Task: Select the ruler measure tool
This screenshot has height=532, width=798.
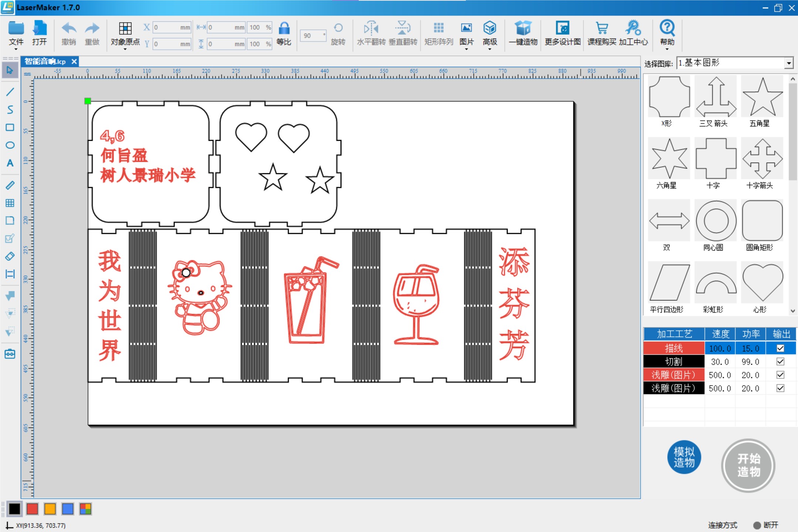Action: pos(10,185)
